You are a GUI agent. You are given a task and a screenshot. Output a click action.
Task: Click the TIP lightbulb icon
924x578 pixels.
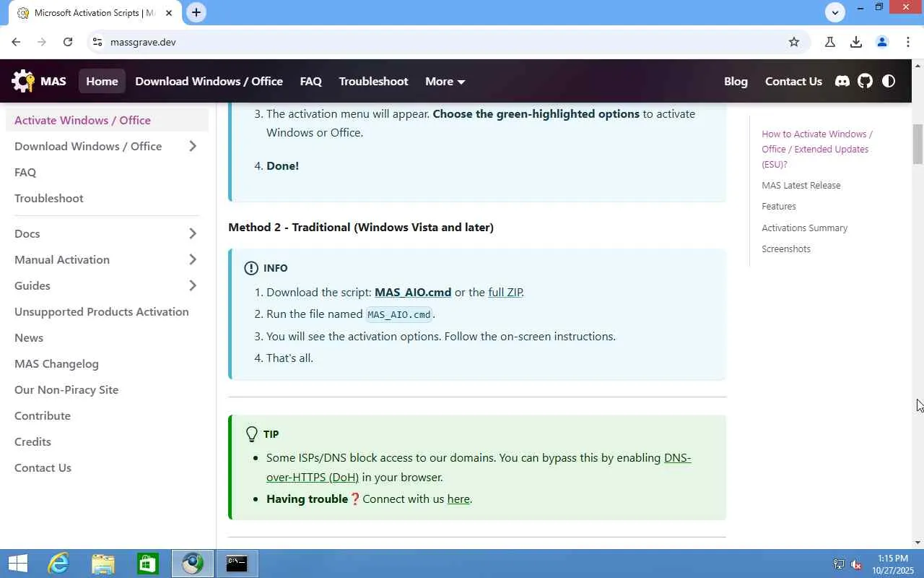tap(251, 434)
